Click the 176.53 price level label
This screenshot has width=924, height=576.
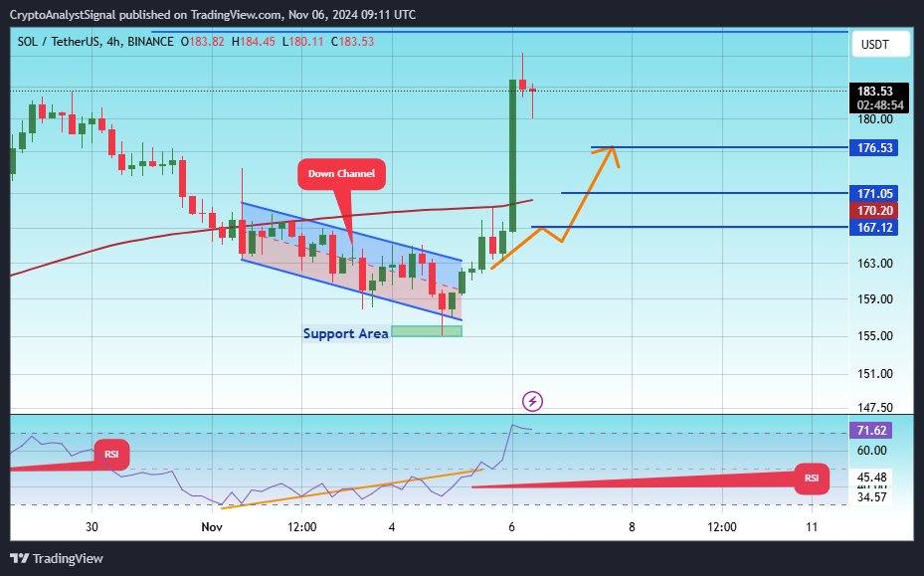(x=874, y=147)
